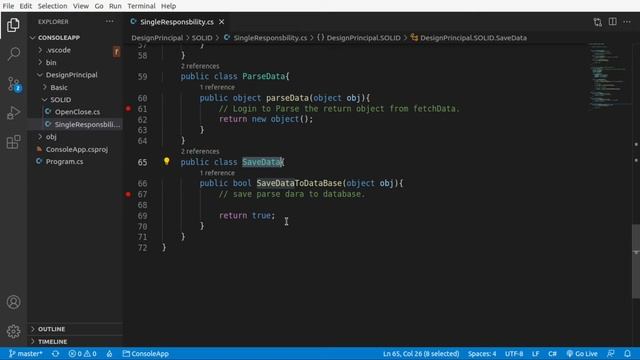
Task: Collapse the CONSOLEAPP root folder
Action: 75,38
